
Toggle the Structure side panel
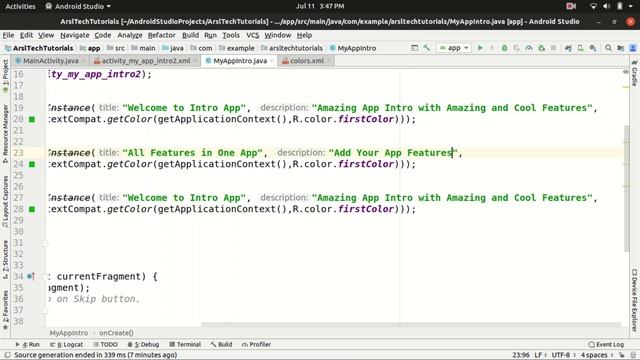(x=5, y=260)
